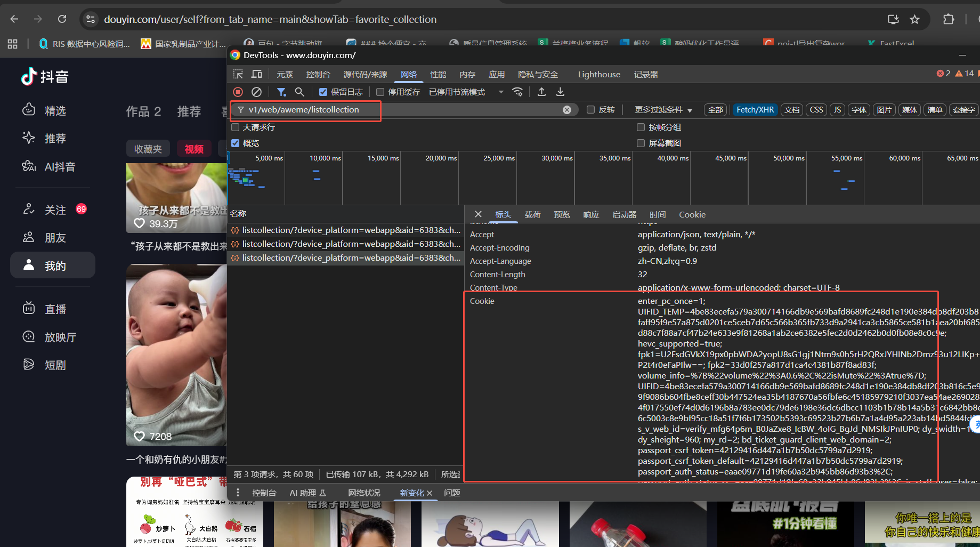The width and height of the screenshot is (980, 547).
Task: Open the throttling mode dropdown arrow
Action: click(501, 92)
